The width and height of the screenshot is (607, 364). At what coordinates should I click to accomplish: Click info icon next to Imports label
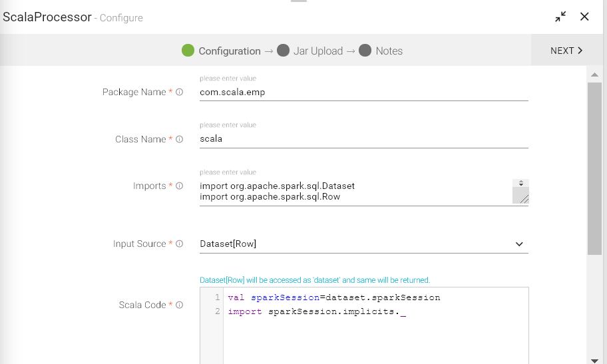coord(179,186)
